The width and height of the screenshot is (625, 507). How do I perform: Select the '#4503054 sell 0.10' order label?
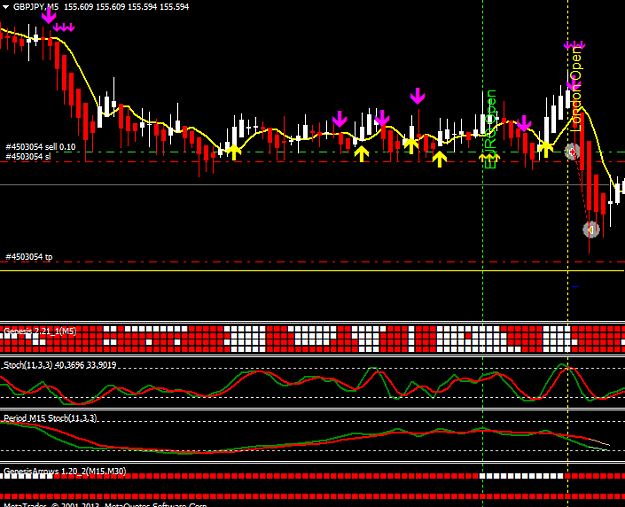click(40, 147)
